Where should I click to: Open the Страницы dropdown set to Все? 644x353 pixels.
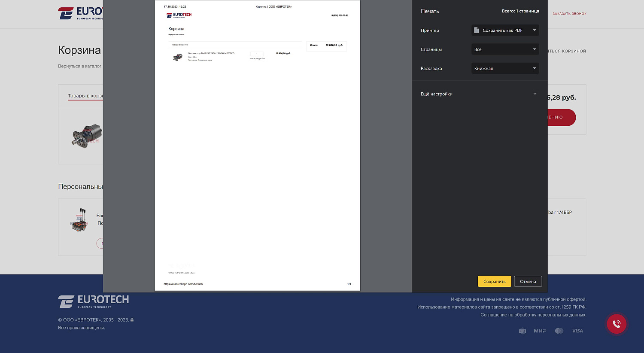point(505,49)
